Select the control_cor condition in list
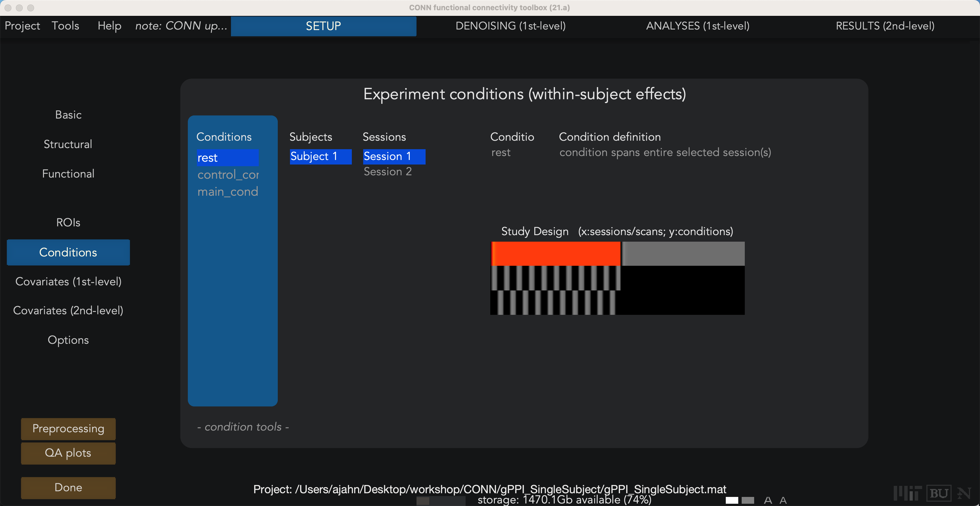Screen dimensions: 980x506 (228, 174)
